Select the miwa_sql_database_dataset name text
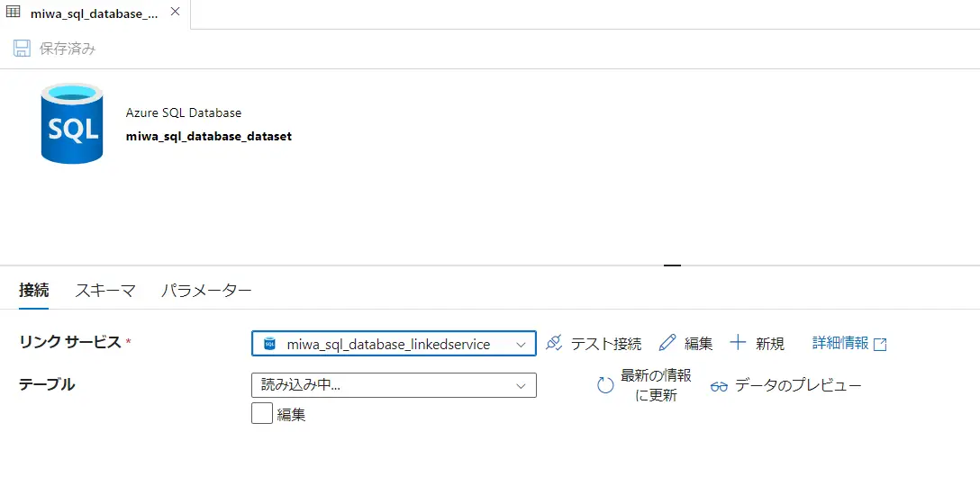 pos(209,136)
